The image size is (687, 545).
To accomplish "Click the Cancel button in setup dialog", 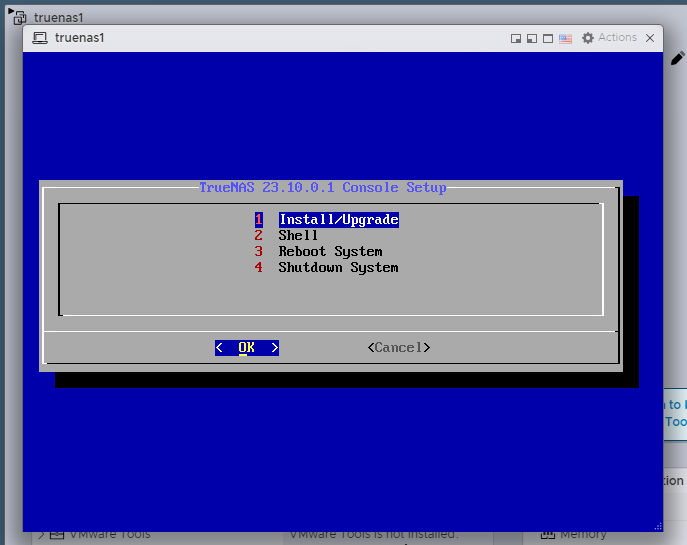I will [x=398, y=347].
